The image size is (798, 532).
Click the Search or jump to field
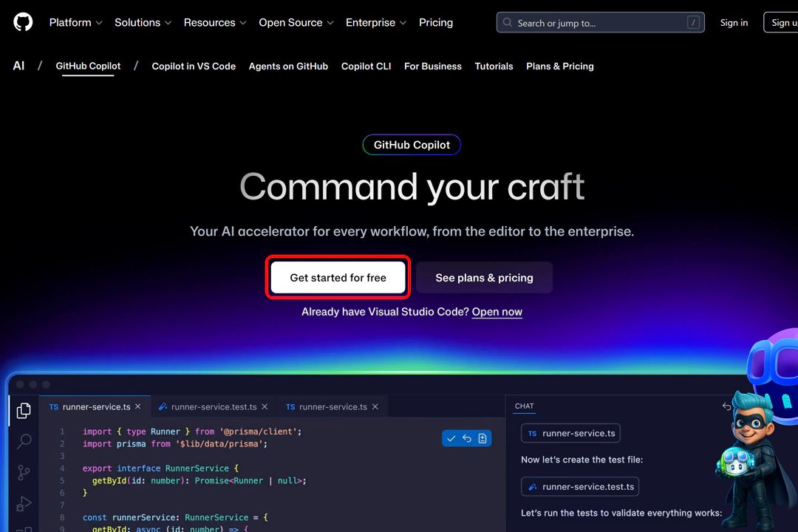(x=599, y=22)
